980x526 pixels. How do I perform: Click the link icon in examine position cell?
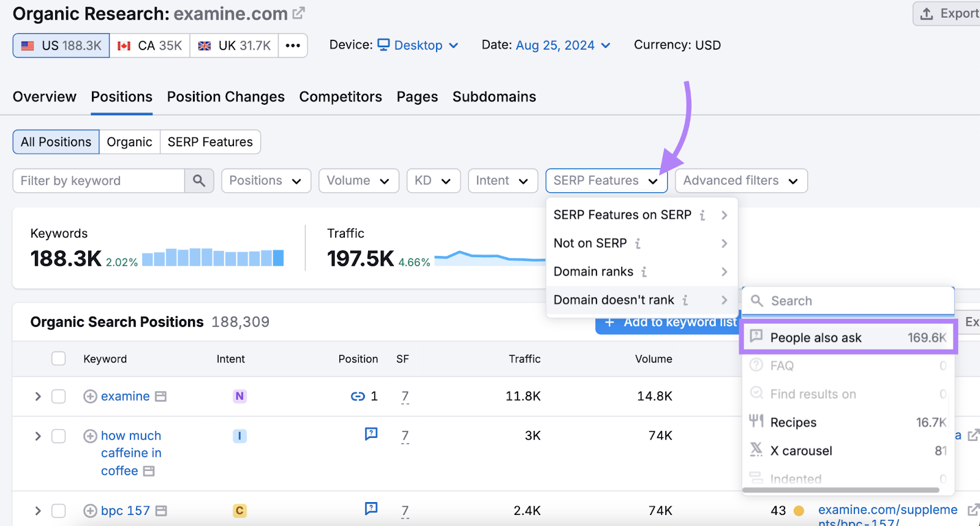358,397
